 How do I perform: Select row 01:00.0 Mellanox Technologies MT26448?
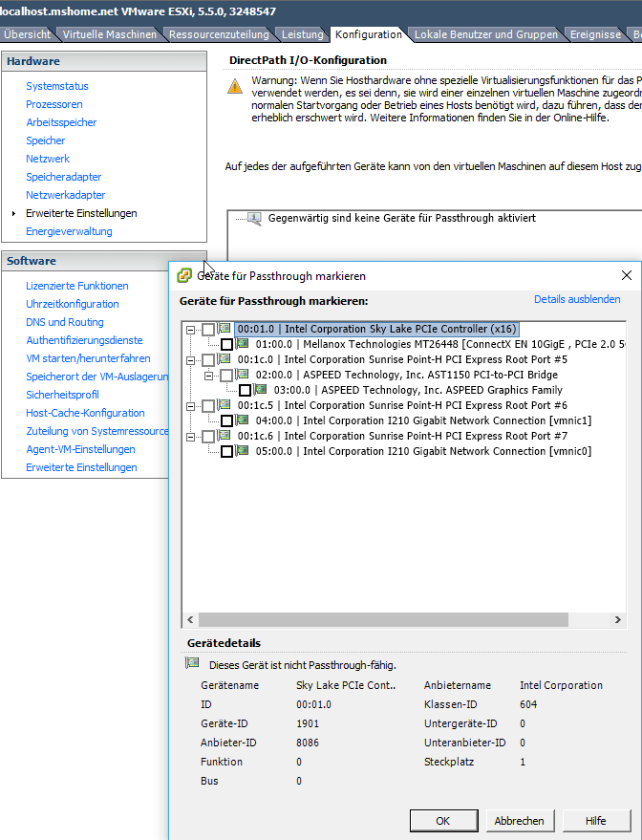point(440,344)
